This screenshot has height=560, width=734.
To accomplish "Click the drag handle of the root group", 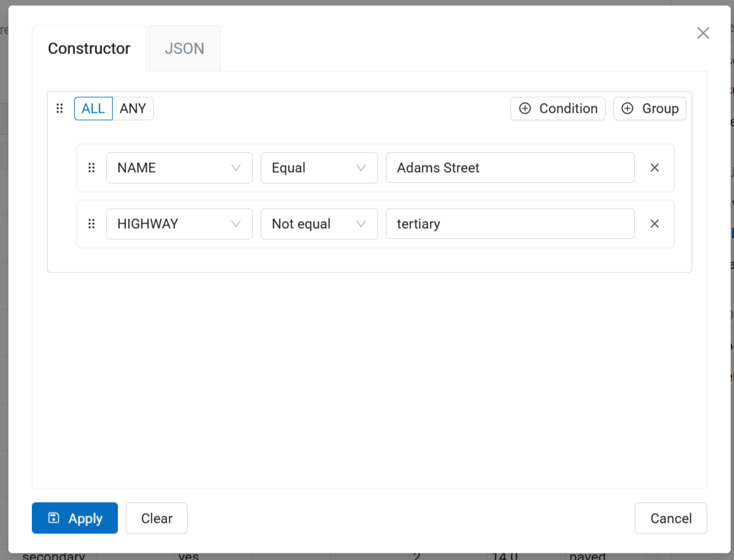I will [x=59, y=109].
